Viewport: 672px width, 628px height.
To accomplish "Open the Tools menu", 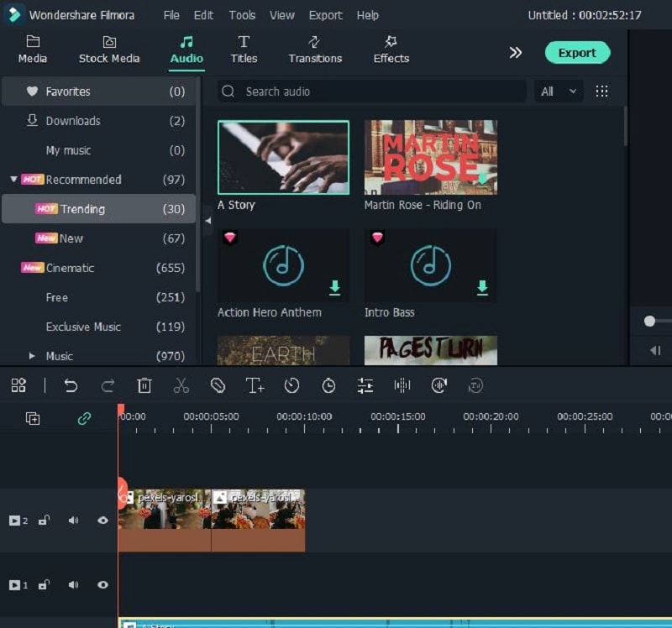I will point(242,15).
